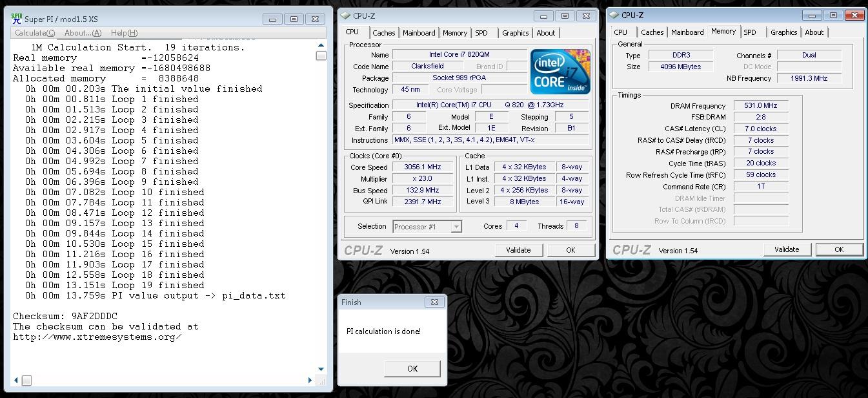Click OK in CPU-Z CPU window
The height and width of the screenshot is (398, 868).
570,250
